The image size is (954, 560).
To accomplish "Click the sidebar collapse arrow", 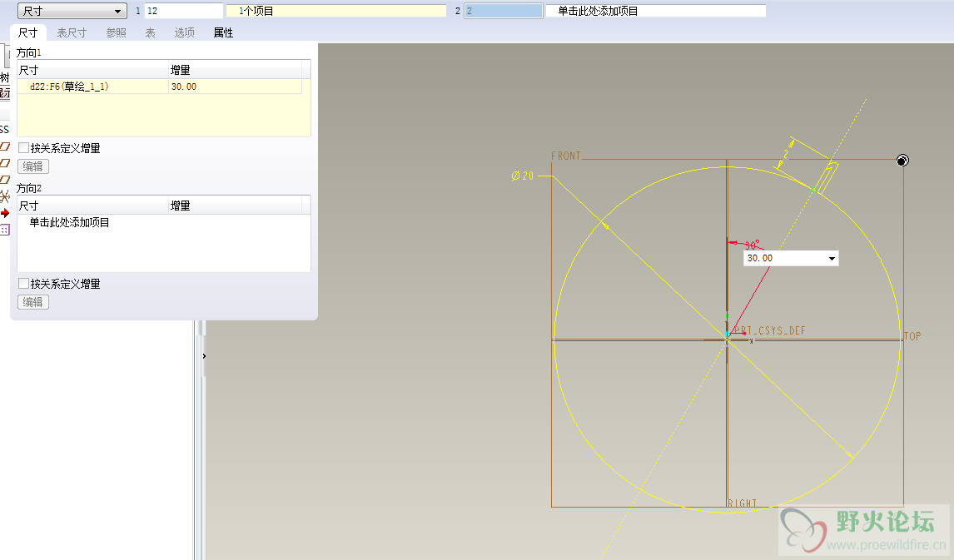I will (204, 356).
